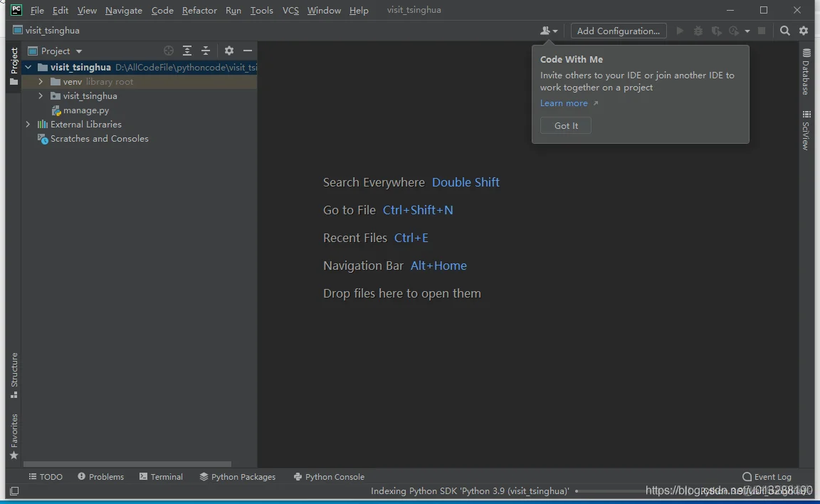Click Collapse All icon in Project panel

206,51
